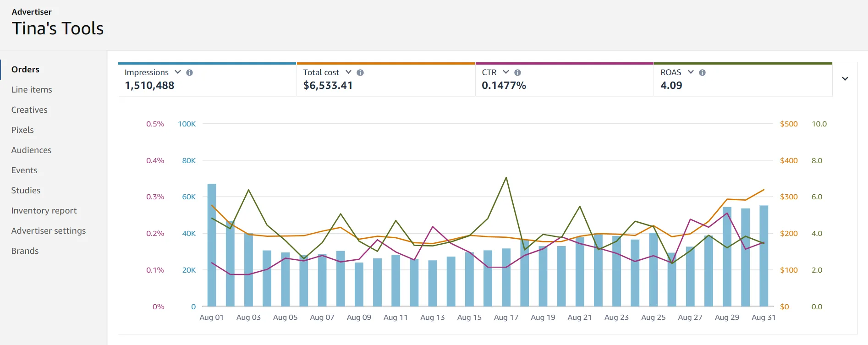Click the Aug 03 x-axis label

point(248,317)
